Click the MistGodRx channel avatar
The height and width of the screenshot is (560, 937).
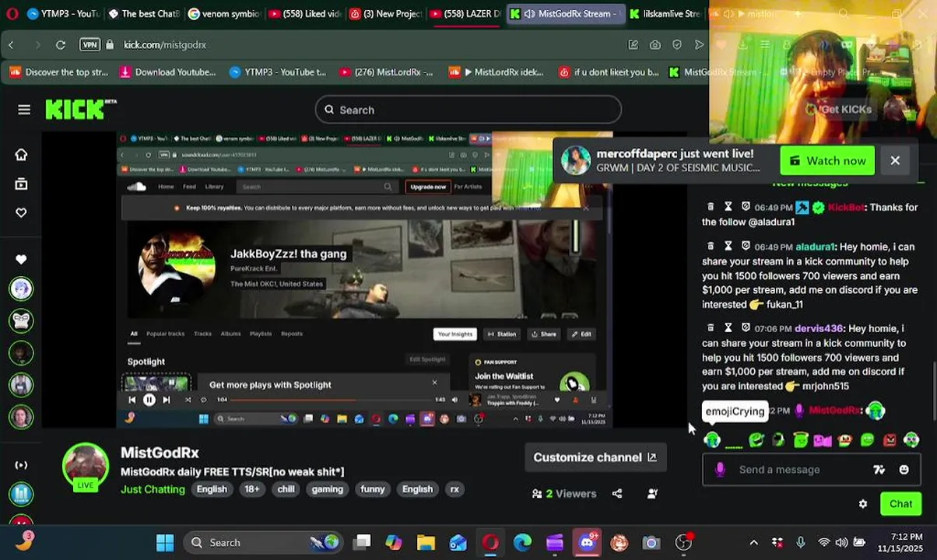(x=86, y=467)
